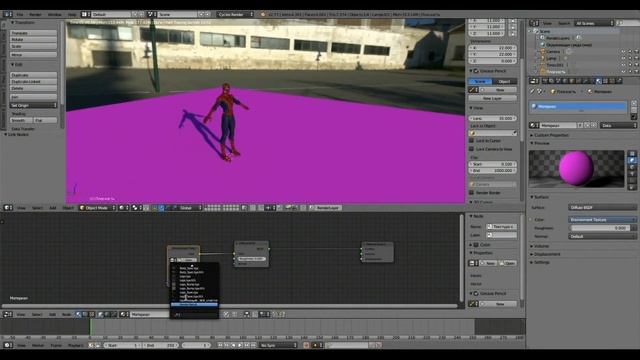Open the node editor's editor type icon
This screenshot has width=640, height=360.
(8, 314)
